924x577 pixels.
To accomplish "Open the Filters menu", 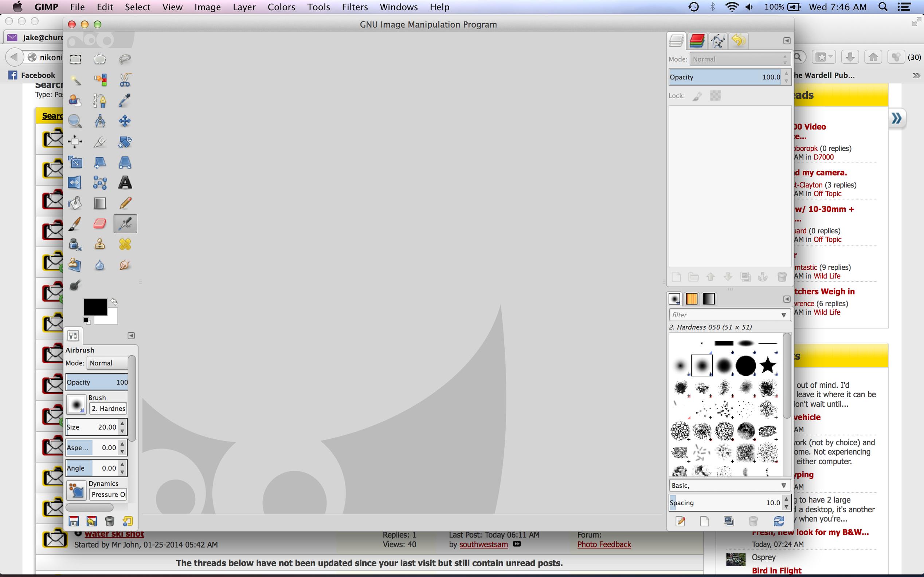I will coord(354,7).
